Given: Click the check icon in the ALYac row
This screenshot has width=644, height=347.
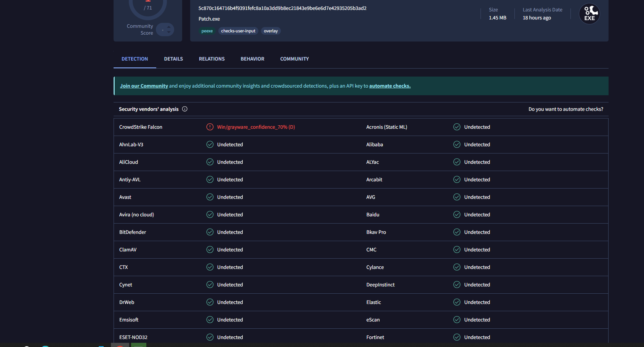Looking at the screenshot, I should click(457, 162).
